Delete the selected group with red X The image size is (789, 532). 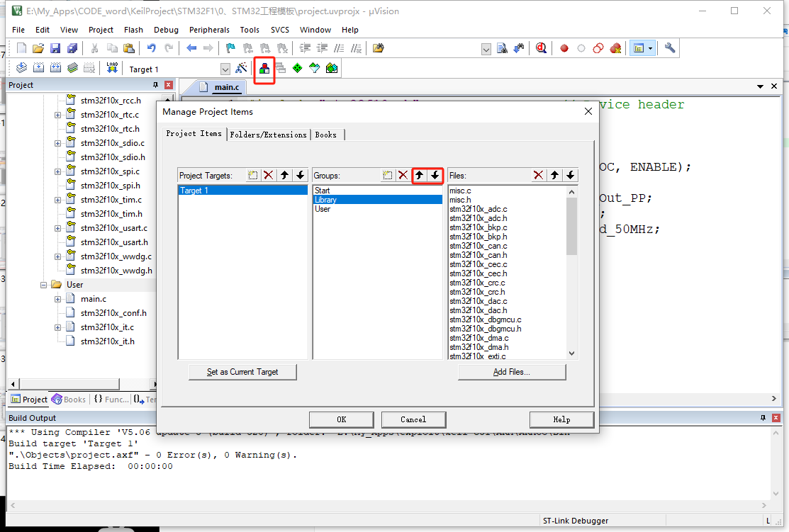tap(403, 175)
